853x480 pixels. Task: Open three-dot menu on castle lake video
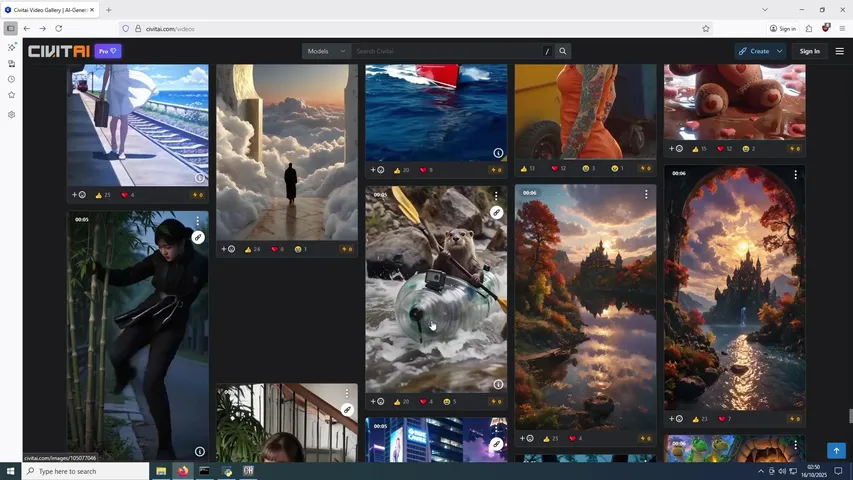[x=646, y=194]
